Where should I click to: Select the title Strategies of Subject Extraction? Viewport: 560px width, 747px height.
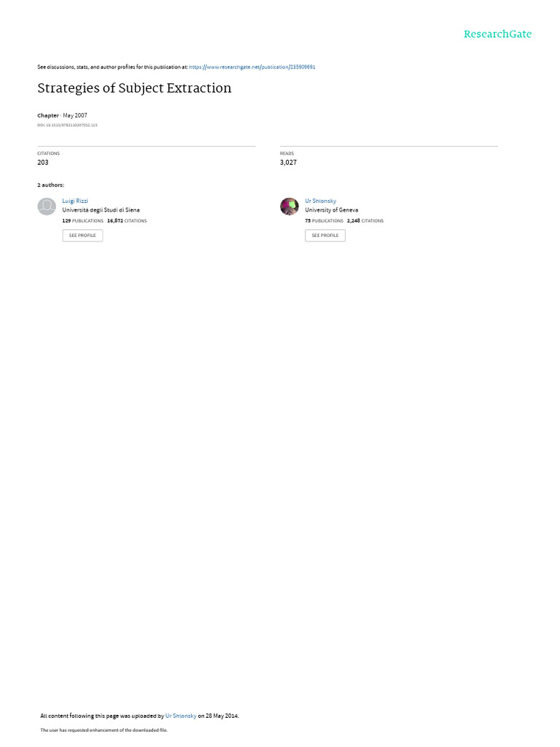(134, 88)
